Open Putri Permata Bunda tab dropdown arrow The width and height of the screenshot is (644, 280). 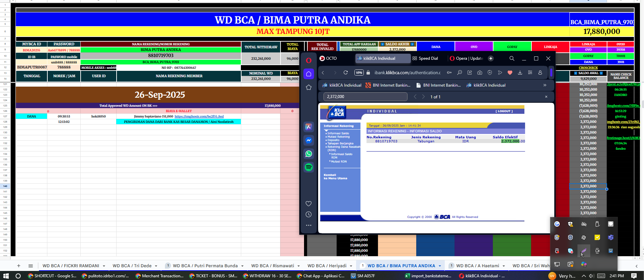pyautogui.click(x=242, y=266)
